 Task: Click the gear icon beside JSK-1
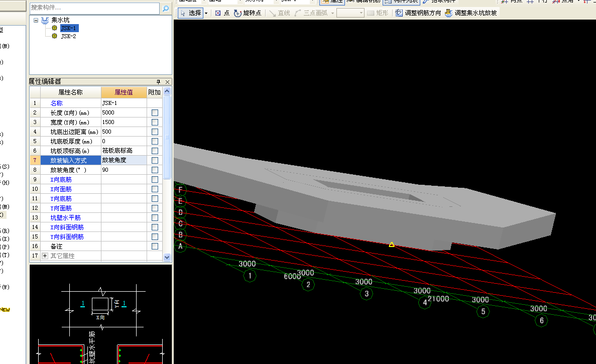(54, 28)
